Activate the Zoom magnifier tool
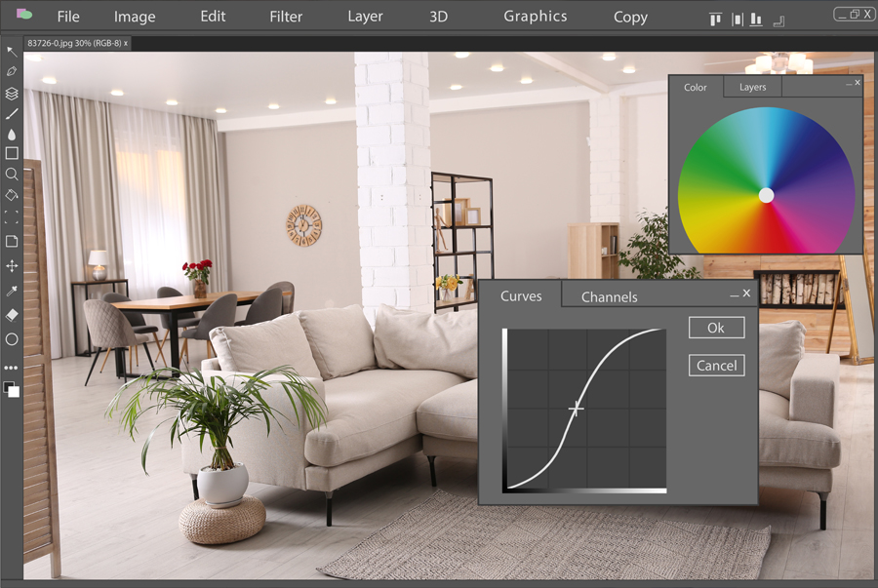The width and height of the screenshot is (878, 588). (x=12, y=175)
